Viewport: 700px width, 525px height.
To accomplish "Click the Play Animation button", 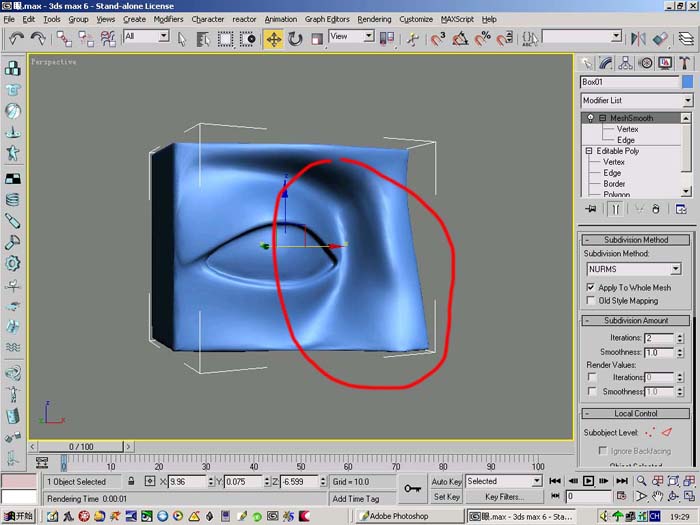I will click(588, 481).
